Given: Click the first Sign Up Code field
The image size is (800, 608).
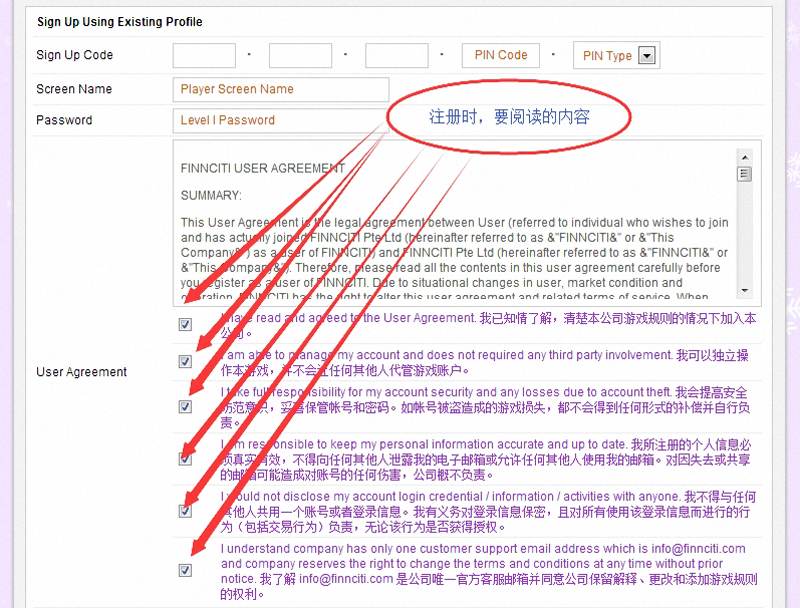Looking at the screenshot, I should pos(204,56).
